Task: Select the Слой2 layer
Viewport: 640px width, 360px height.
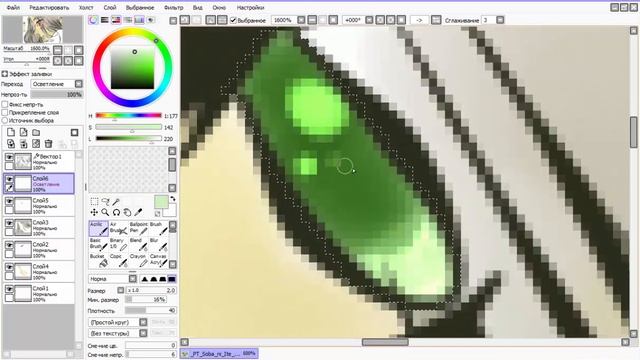Action: (39, 250)
